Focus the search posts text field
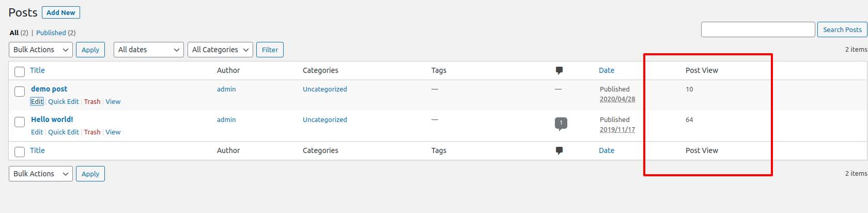 (x=758, y=29)
